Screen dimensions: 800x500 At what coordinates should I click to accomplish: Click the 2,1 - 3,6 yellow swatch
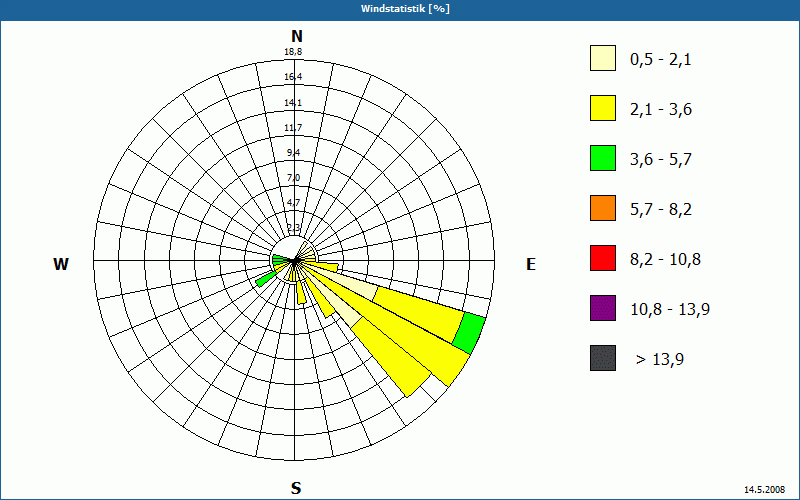tap(603, 108)
